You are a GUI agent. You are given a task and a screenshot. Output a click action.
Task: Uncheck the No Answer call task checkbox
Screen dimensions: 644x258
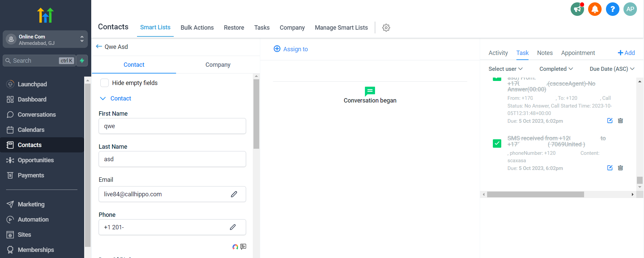tap(497, 79)
